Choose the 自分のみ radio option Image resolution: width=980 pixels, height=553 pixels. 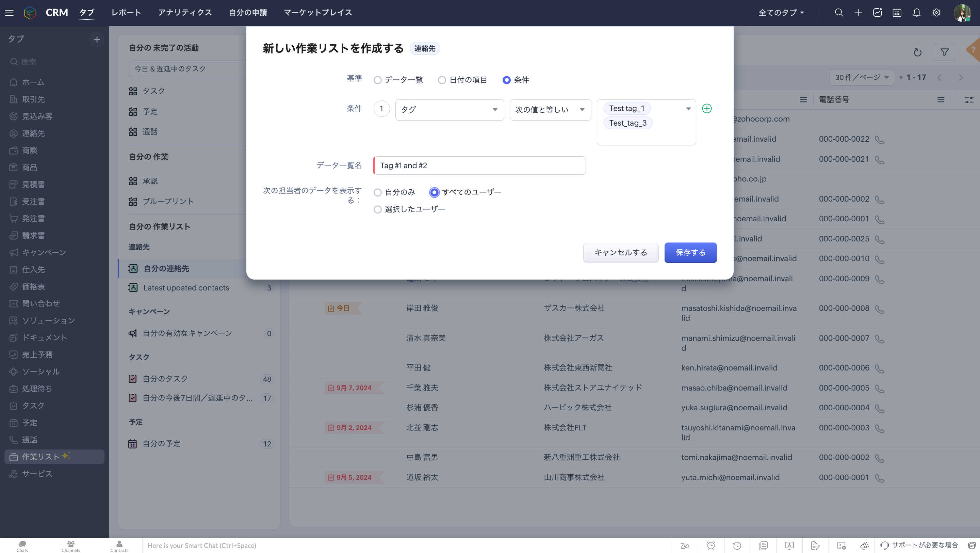377,193
